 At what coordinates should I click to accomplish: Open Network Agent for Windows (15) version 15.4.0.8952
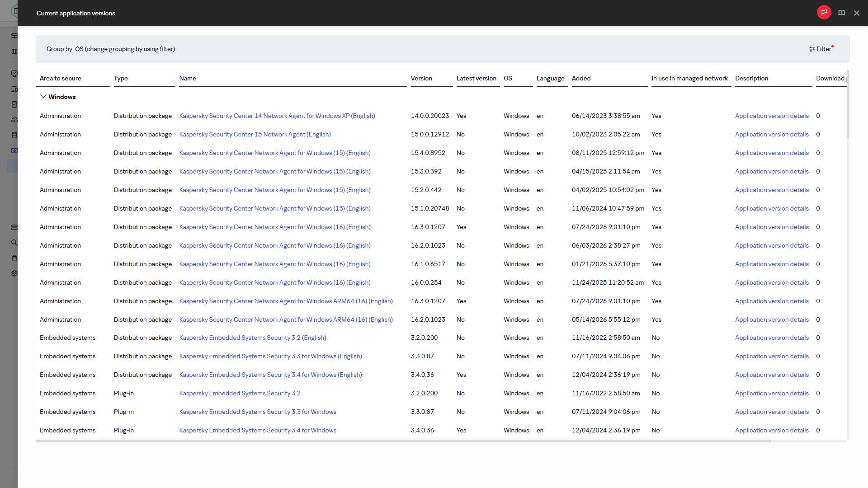pos(275,153)
